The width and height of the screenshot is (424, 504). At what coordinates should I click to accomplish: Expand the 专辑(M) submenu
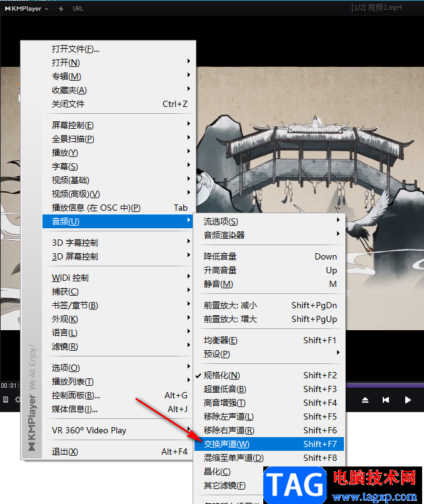119,76
